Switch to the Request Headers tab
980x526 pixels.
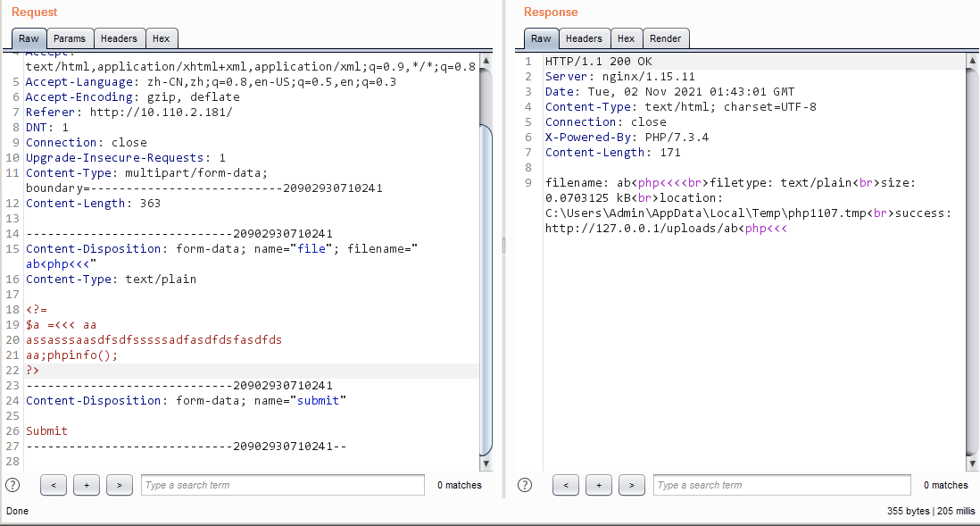(119, 38)
